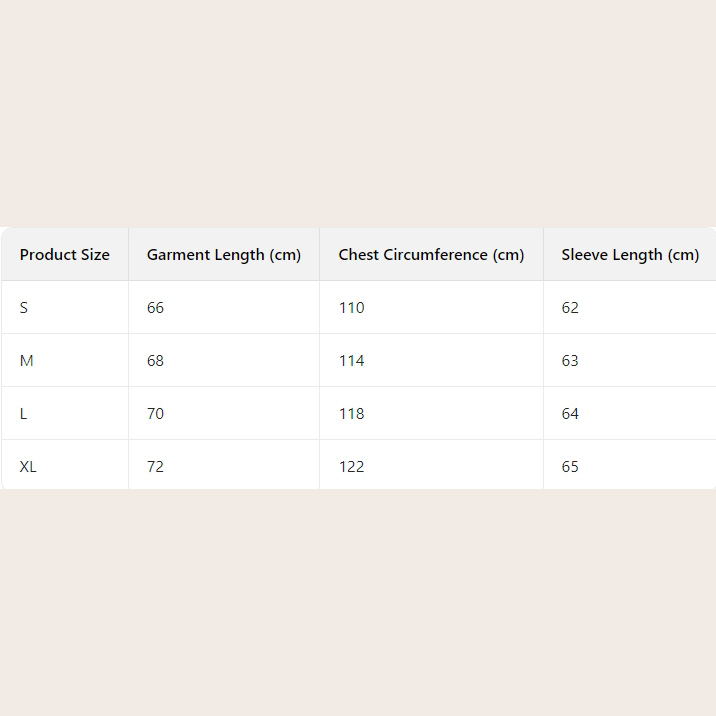Click chest circumference value 114
The image size is (716, 716).
pyautogui.click(x=351, y=361)
